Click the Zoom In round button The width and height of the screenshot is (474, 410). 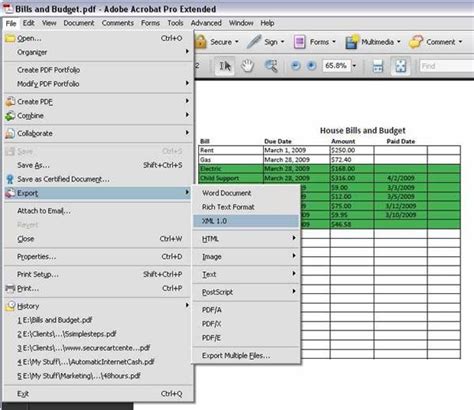[x=311, y=66]
